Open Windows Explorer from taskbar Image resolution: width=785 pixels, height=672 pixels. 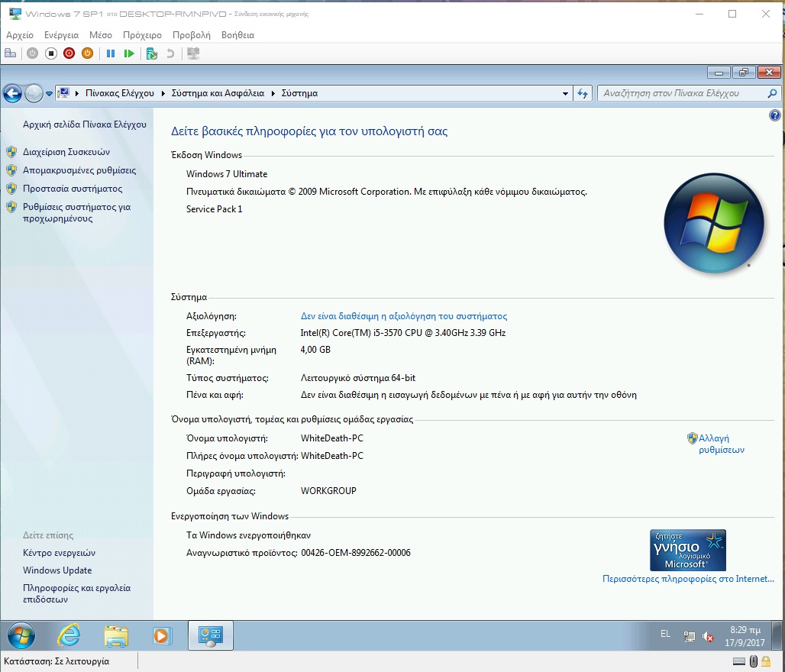tap(116, 635)
